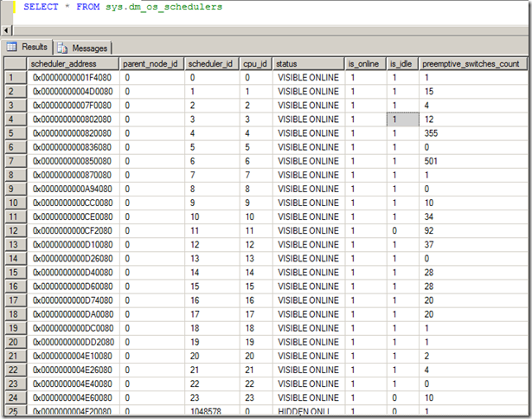
Task: Click cpu_id value 17
Action: pyautogui.click(x=256, y=314)
